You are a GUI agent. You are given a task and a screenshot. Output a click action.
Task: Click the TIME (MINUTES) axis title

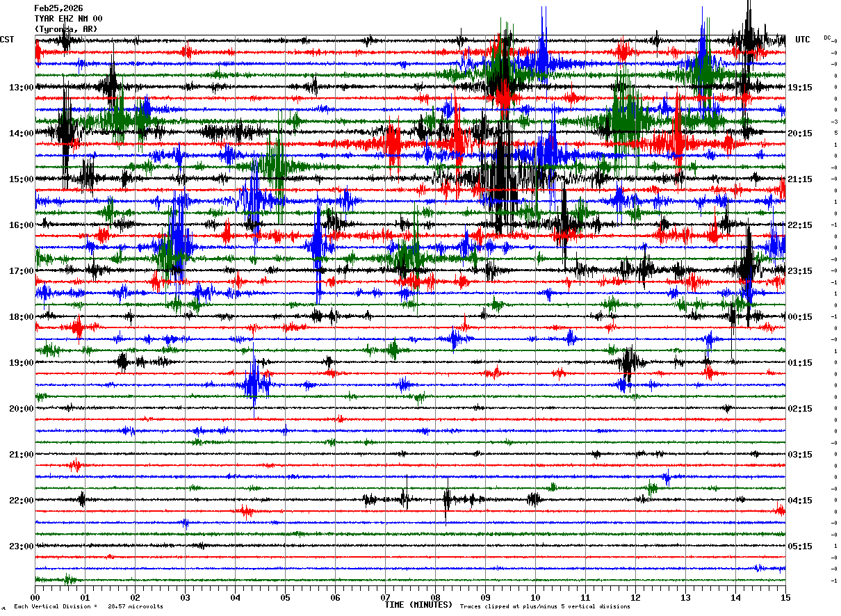[x=418, y=605]
